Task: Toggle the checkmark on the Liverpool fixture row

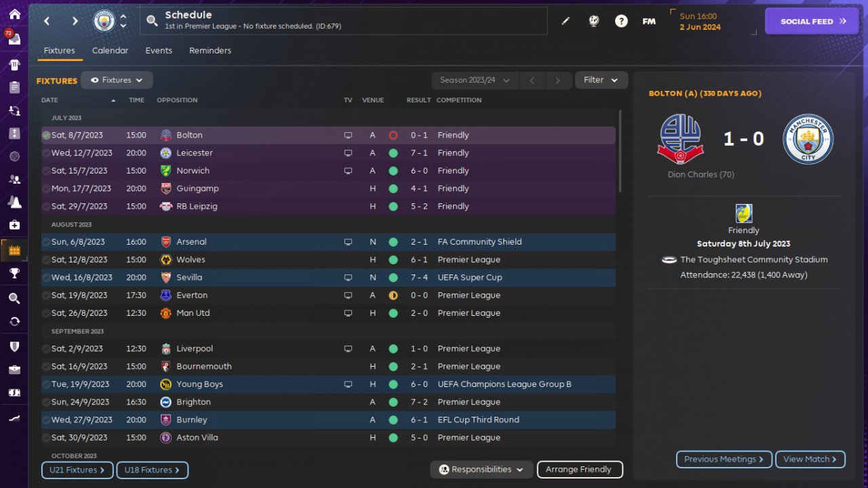Action: click(46, 349)
